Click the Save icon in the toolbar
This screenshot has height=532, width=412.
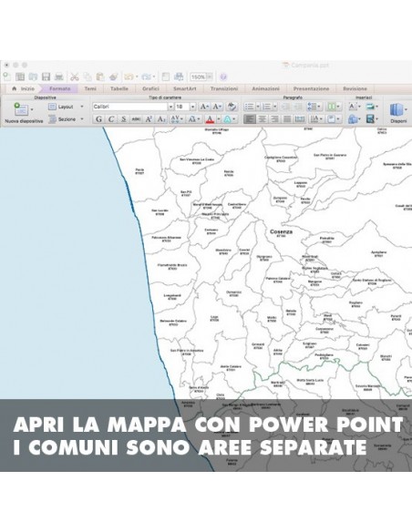point(46,77)
